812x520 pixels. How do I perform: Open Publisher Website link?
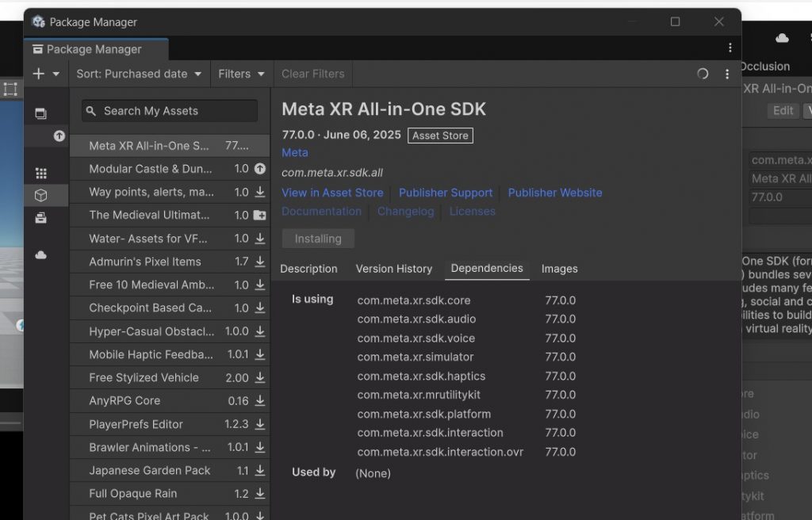click(x=554, y=193)
